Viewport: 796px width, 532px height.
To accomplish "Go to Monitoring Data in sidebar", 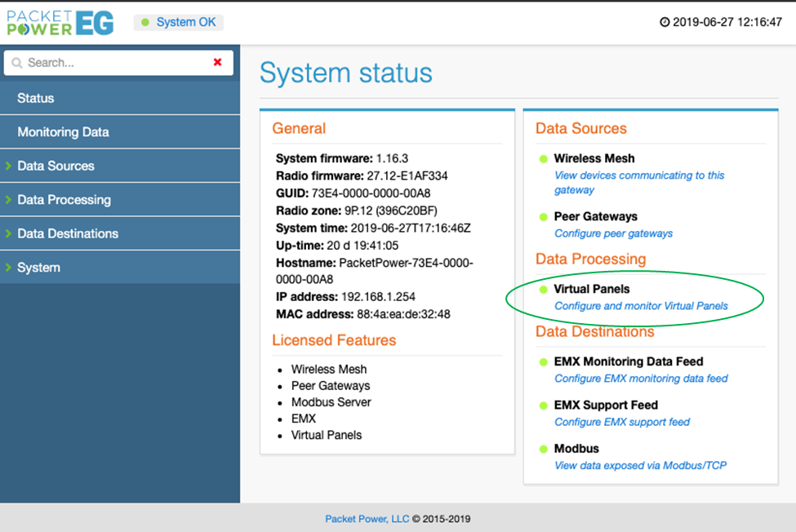I will (x=63, y=132).
